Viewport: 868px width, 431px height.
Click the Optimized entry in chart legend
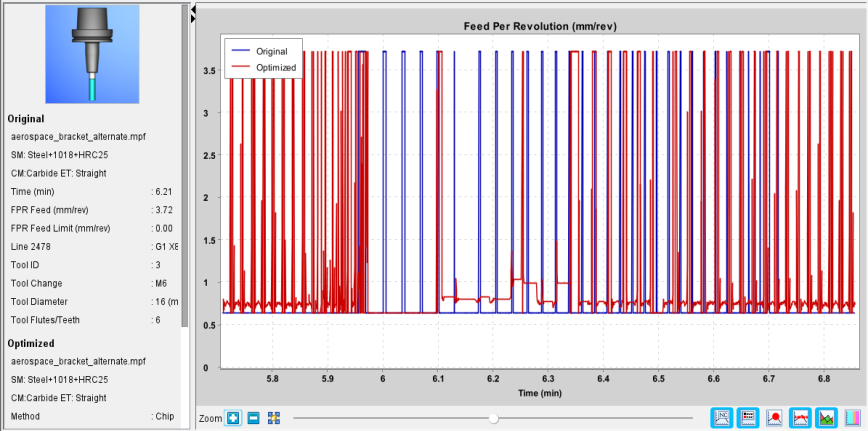tap(264, 67)
